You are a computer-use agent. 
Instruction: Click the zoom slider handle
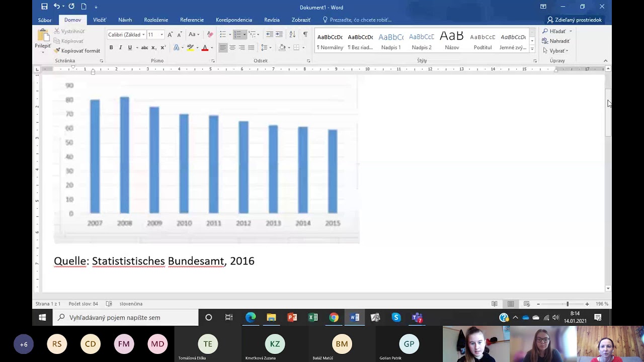(x=568, y=304)
